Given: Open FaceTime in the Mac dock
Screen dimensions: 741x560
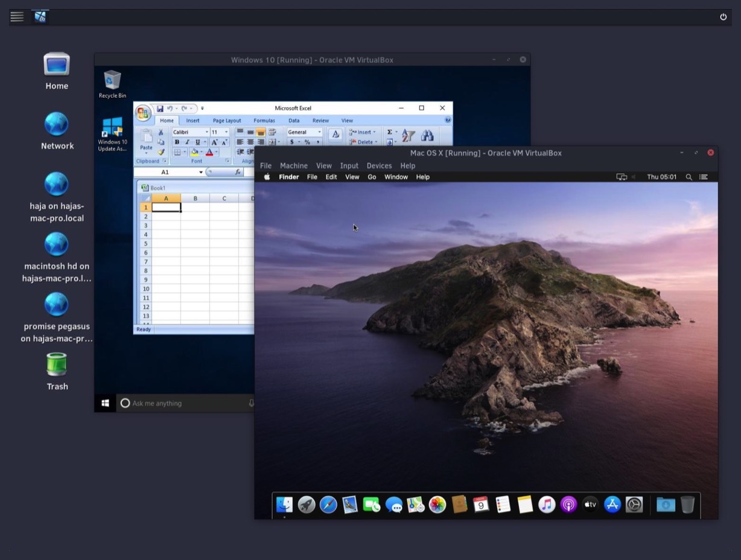Looking at the screenshot, I should (x=372, y=504).
